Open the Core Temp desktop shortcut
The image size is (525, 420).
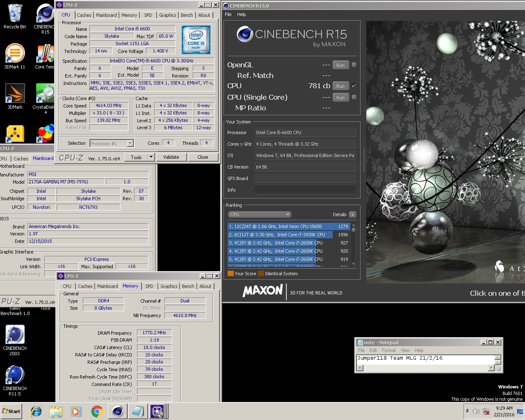pyautogui.click(x=44, y=56)
